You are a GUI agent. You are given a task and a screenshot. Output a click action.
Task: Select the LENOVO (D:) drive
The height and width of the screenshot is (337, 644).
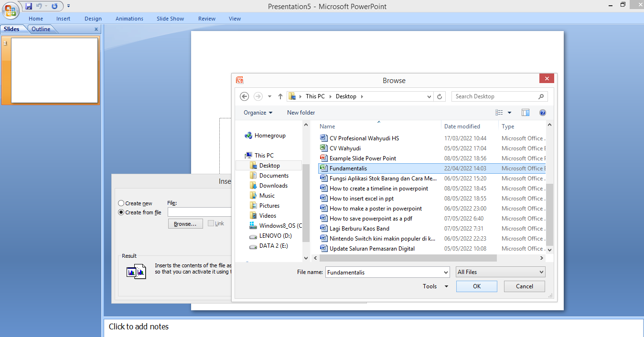(x=275, y=236)
